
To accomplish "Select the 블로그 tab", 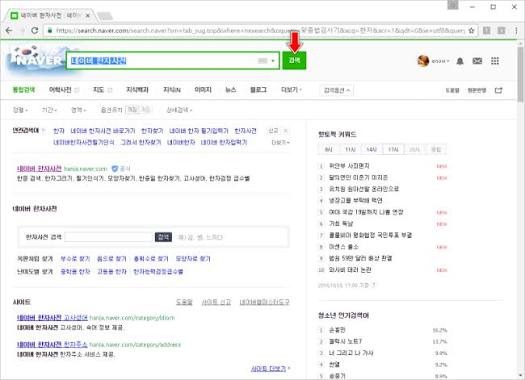I will [258, 90].
